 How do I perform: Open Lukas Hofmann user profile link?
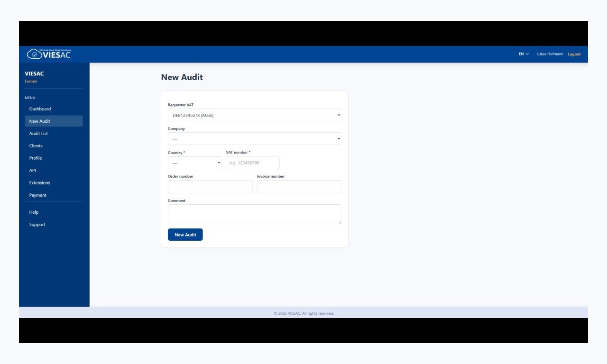(x=550, y=54)
